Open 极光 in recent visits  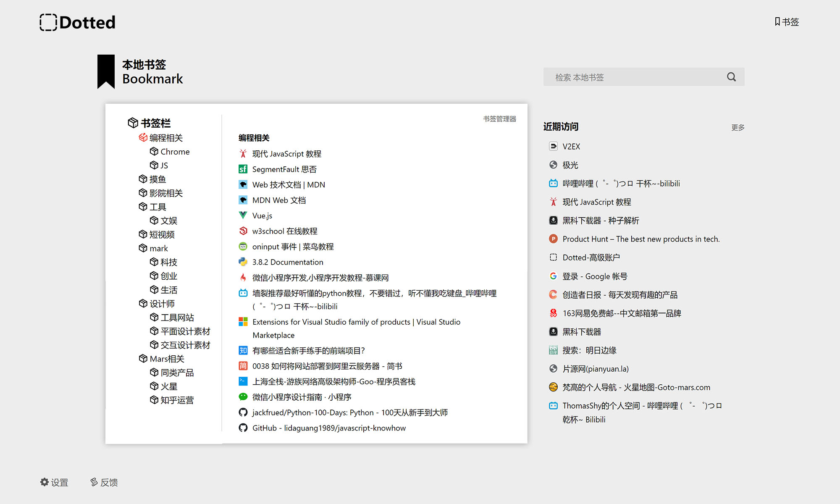coord(570,165)
